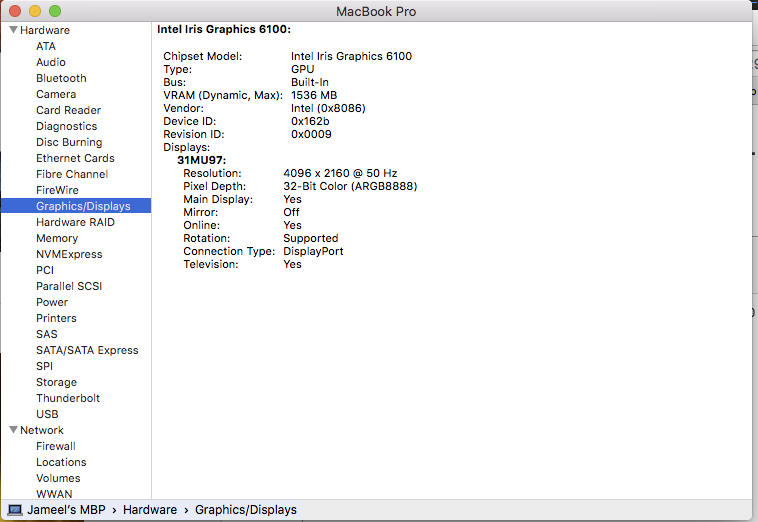Click the laptop icon in path bar
Screen dimensions: 758x522
coord(15,510)
